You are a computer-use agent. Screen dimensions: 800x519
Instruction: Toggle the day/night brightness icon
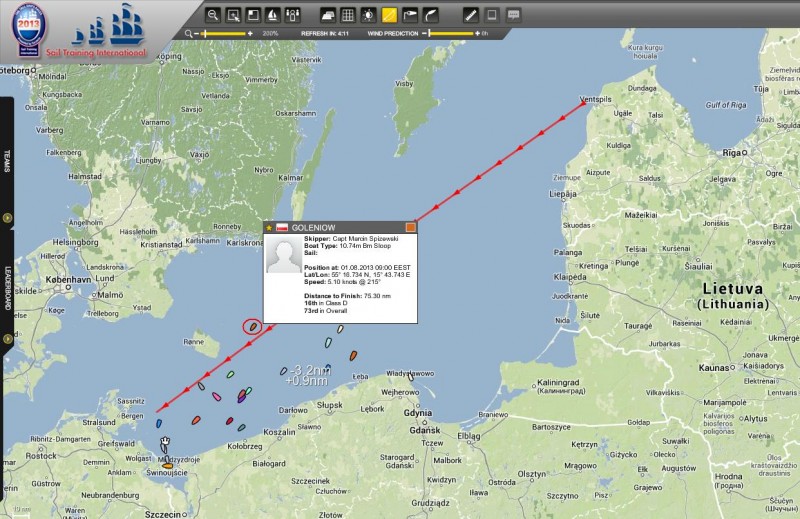(369, 15)
